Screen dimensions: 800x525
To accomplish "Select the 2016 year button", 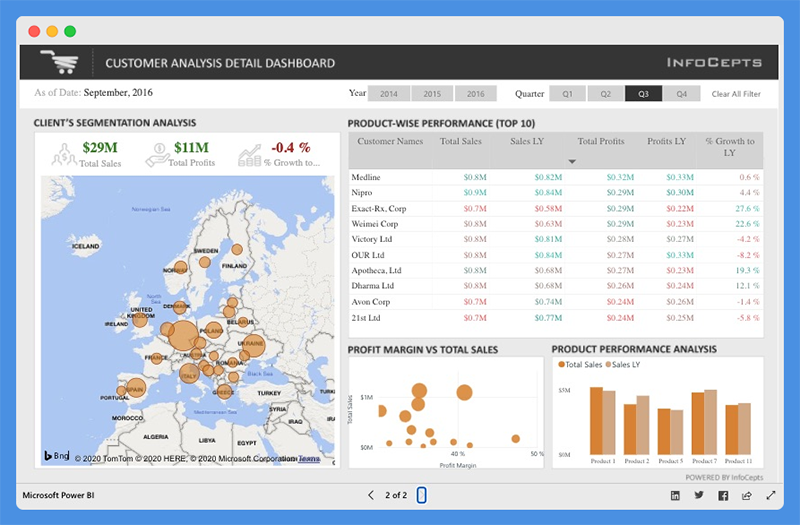I will pyautogui.click(x=476, y=94).
